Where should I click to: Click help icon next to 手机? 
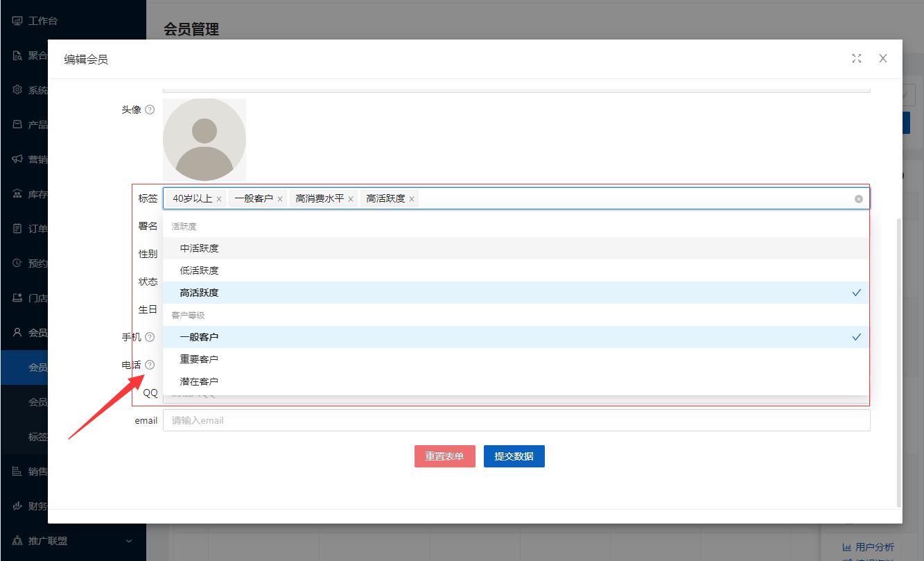click(150, 337)
